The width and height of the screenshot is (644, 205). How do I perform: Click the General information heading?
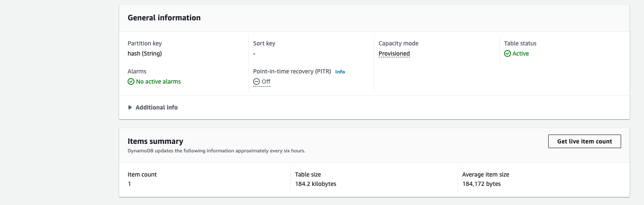(x=164, y=18)
